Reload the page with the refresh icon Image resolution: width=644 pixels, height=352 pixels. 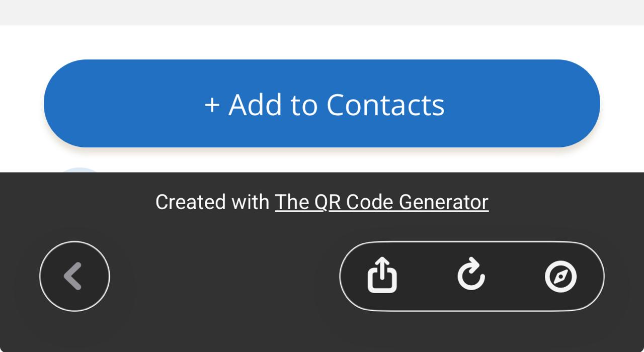pos(471,275)
